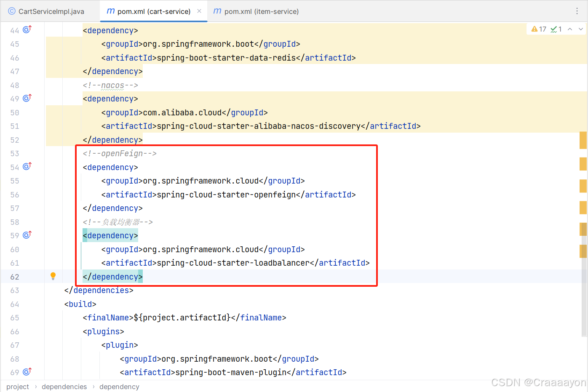Image resolution: width=588 pixels, height=392 pixels.
Task: Click the next problem down arrow
Action: pos(580,29)
